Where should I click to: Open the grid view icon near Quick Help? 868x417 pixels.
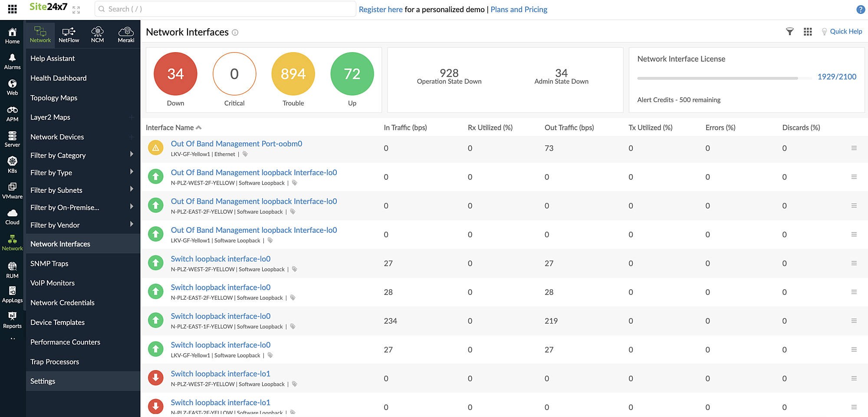(808, 31)
